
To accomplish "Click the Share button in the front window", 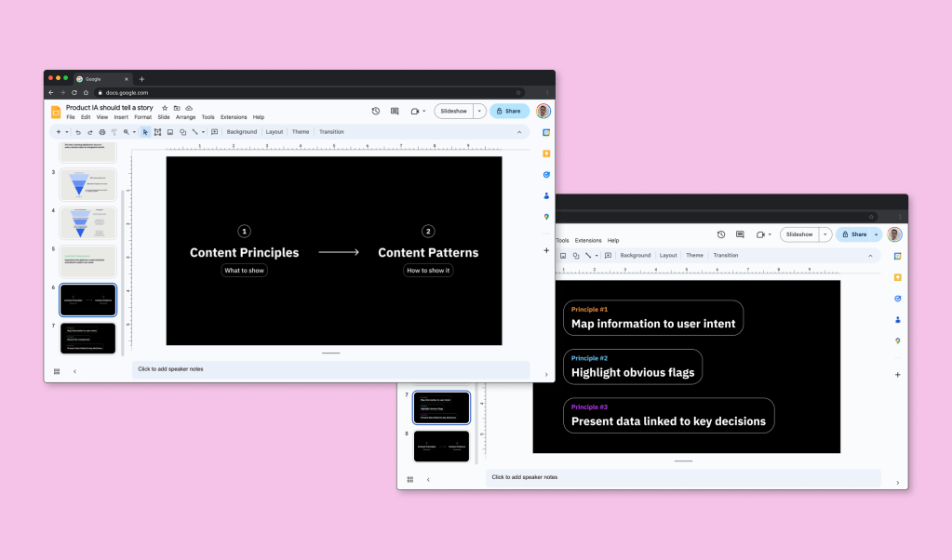I will coord(508,111).
